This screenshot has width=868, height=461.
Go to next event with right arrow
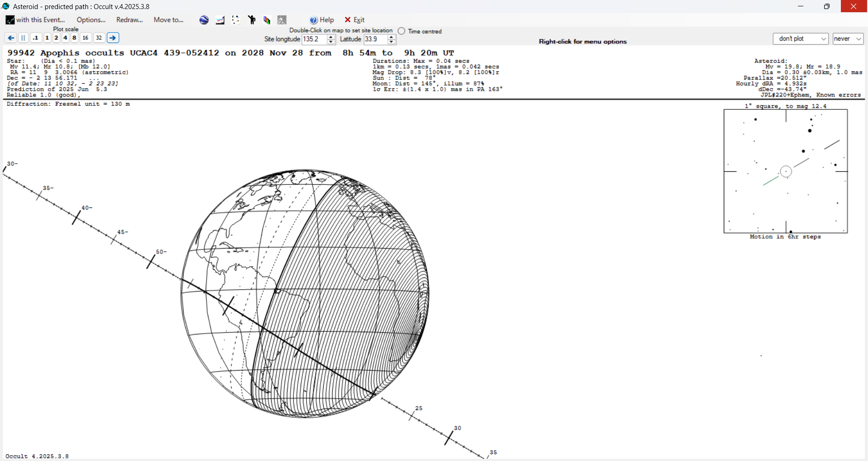pyautogui.click(x=113, y=38)
